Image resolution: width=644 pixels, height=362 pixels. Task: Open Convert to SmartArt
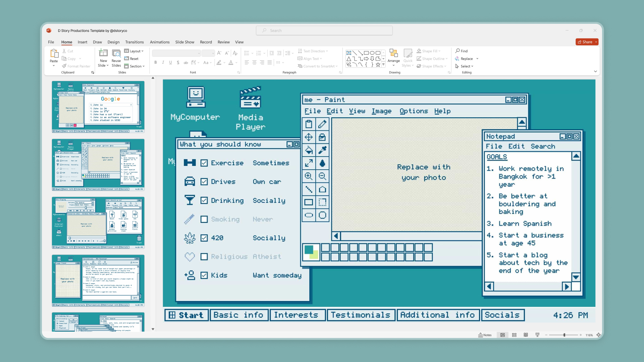click(317, 66)
